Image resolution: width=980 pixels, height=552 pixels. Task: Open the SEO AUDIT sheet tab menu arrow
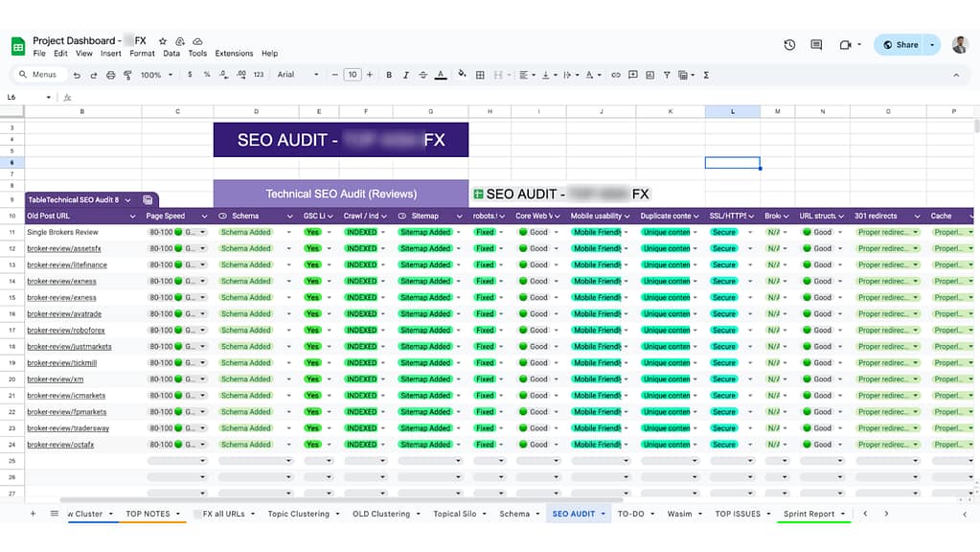[x=604, y=514]
